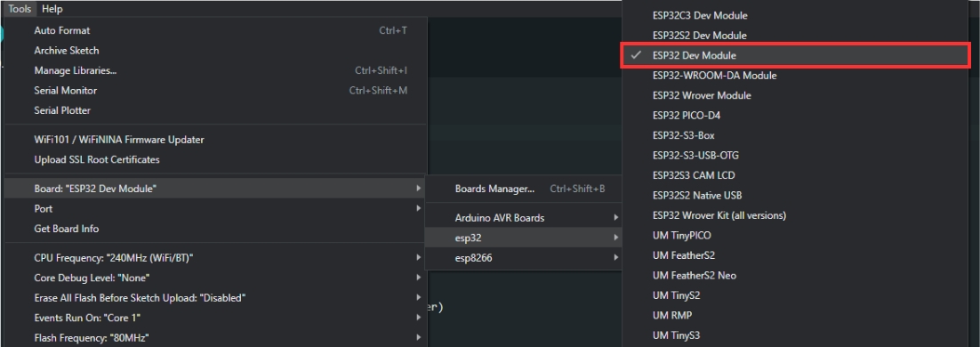
Task: Expand the Board "ESP32 Dev Module" submenu
Action: coord(215,189)
